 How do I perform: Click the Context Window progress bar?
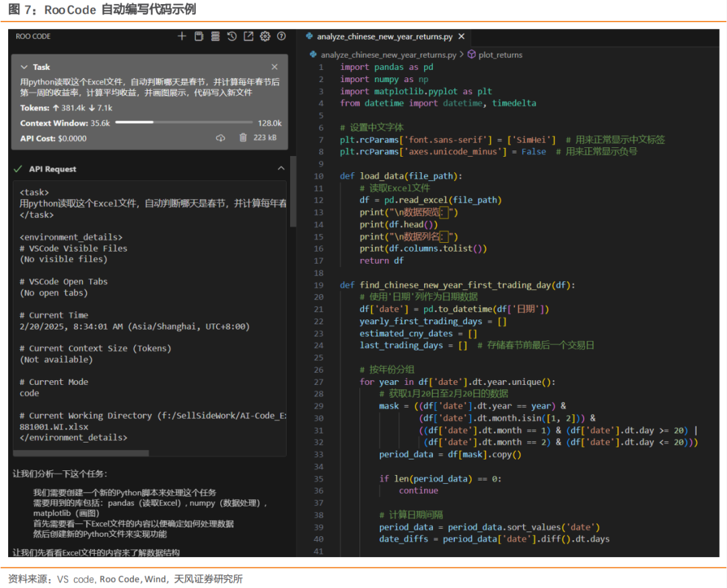[184, 122]
